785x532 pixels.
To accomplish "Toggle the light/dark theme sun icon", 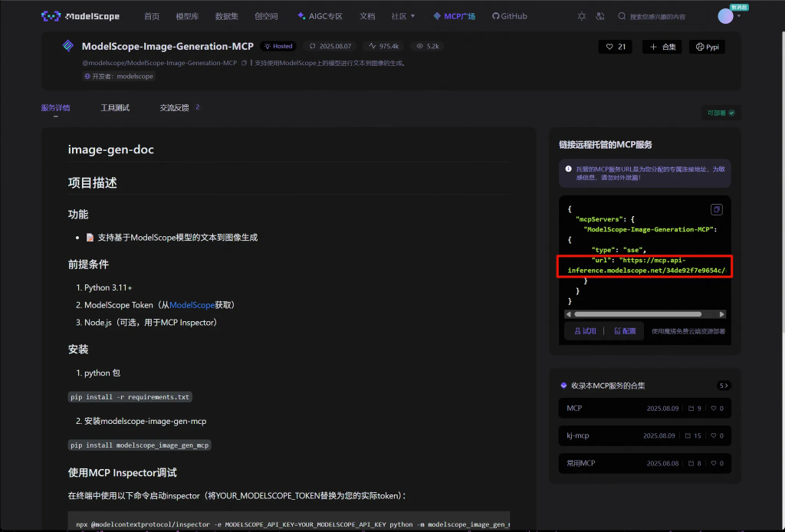I will (581, 16).
